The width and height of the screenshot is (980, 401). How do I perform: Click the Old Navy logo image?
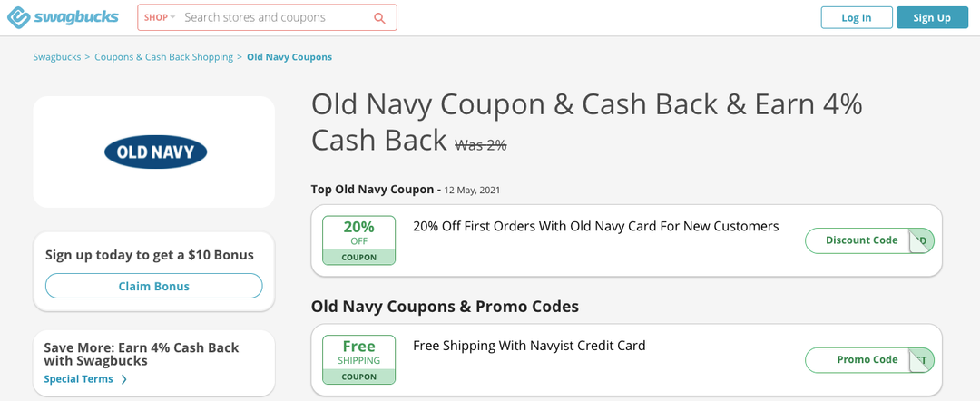pyautogui.click(x=155, y=152)
